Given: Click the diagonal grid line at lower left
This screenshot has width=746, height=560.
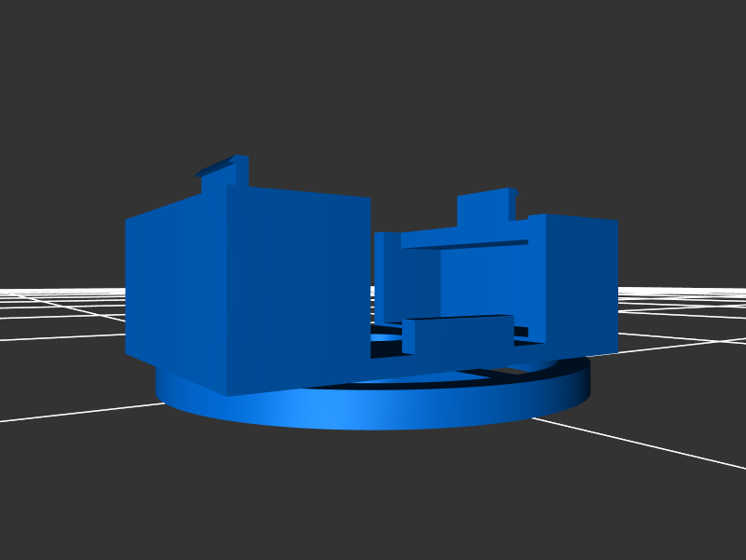Looking at the screenshot, I should tap(75, 413).
